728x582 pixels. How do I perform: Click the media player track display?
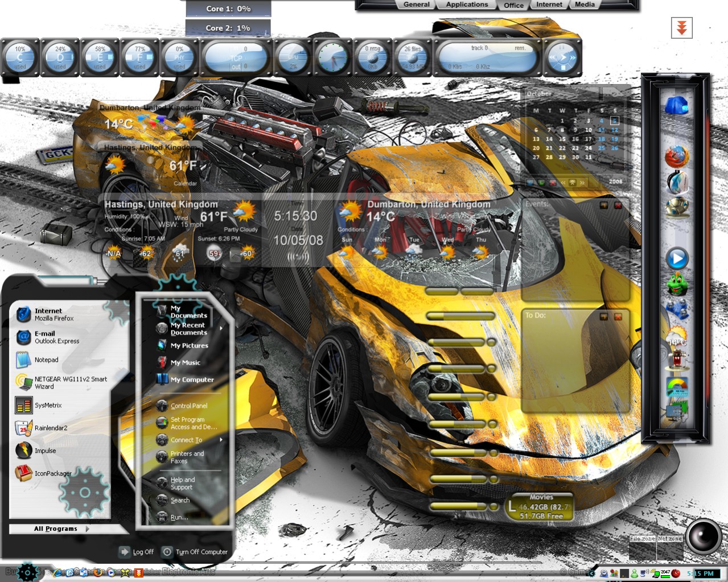[488, 57]
